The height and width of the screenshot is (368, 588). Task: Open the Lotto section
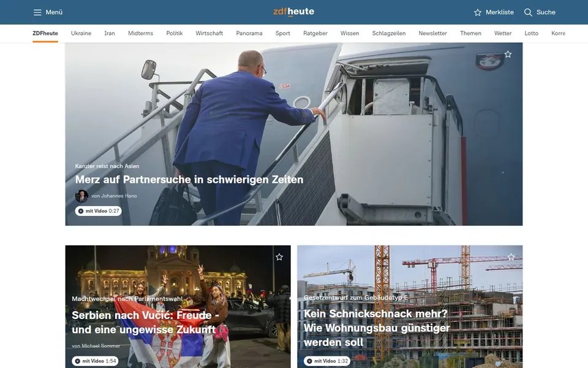(x=532, y=33)
